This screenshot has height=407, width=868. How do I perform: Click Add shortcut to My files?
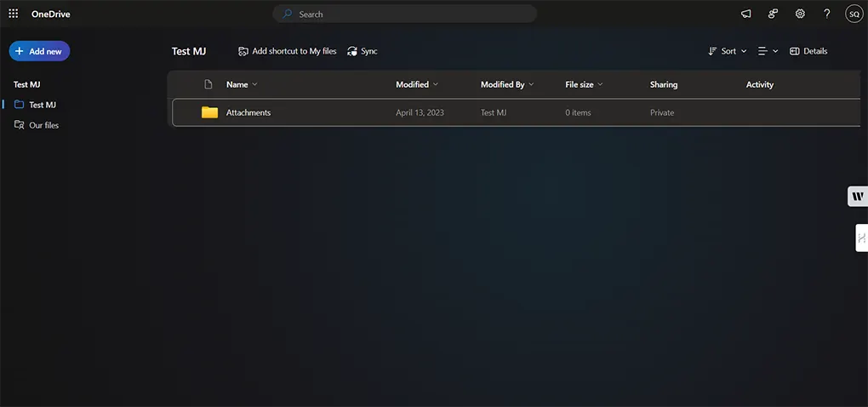click(288, 51)
